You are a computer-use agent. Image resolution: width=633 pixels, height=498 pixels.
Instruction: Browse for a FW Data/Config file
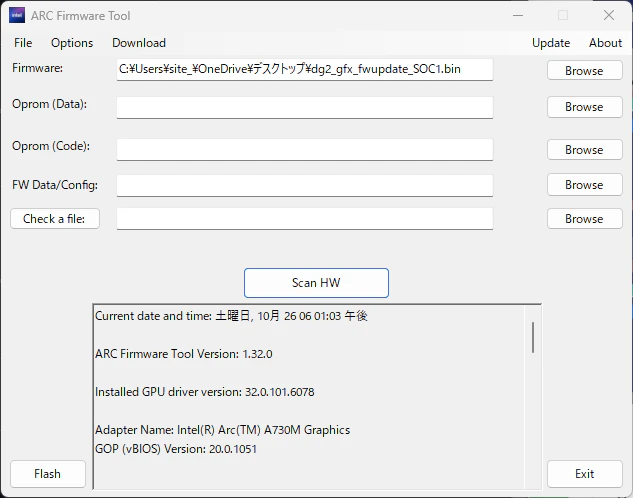(585, 185)
